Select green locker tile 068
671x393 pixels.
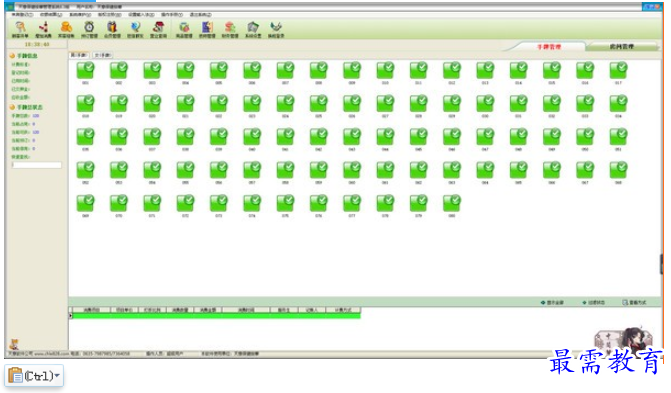pos(618,170)
